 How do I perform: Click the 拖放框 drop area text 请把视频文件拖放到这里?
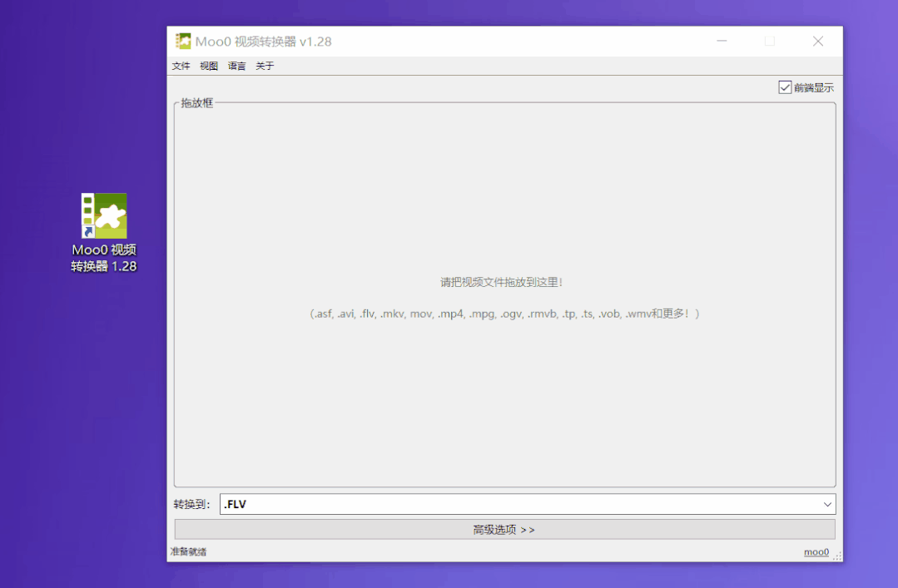pyautogui.click(x=501, y=282)
